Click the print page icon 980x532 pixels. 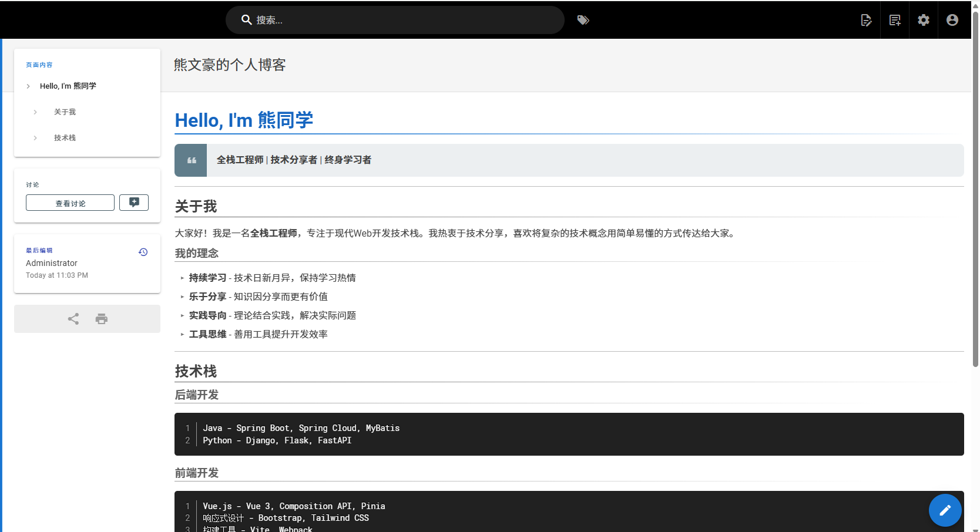(102, 319)
